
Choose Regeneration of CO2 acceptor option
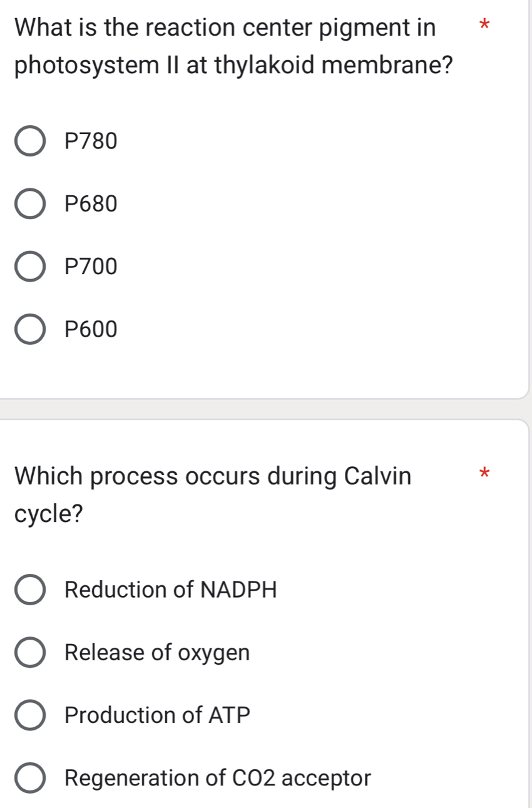tap(29, 779)
